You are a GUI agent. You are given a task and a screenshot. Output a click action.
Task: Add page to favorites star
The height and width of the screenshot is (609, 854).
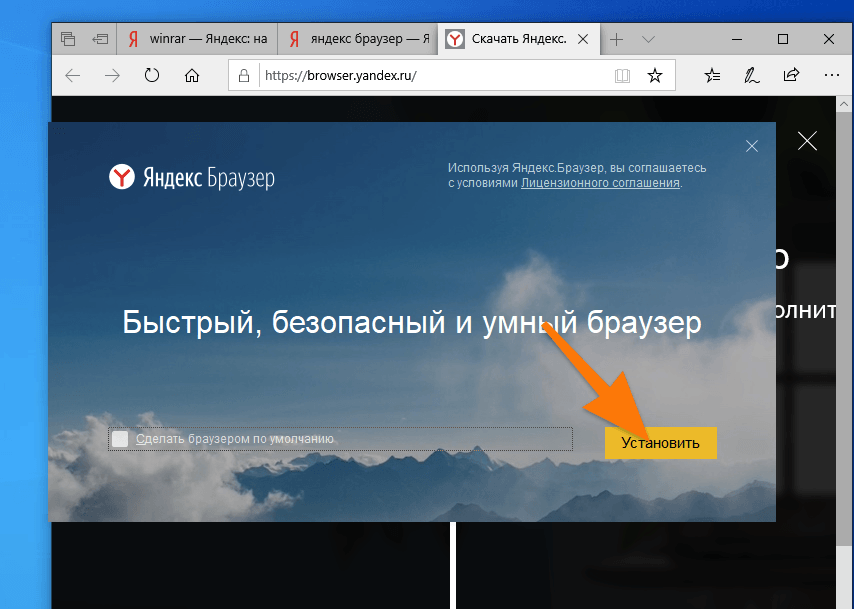click(655, 76)
